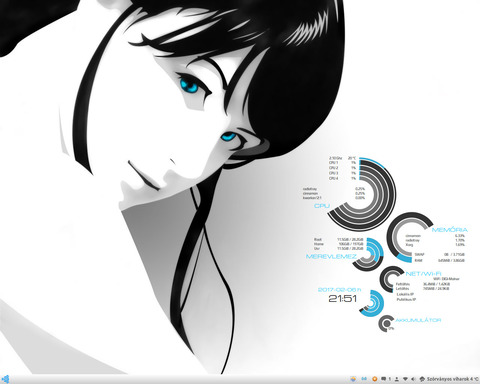The width and height of the screenshot is (480, 384).
Task: Click the 'WiFi: DIGI-Molnar' network name
Action: (446, 279)
